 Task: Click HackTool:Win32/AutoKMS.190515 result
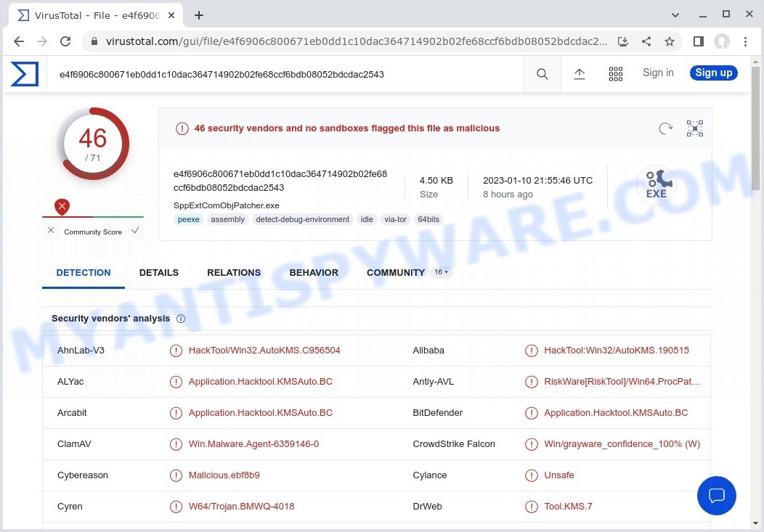pos(617,351)
